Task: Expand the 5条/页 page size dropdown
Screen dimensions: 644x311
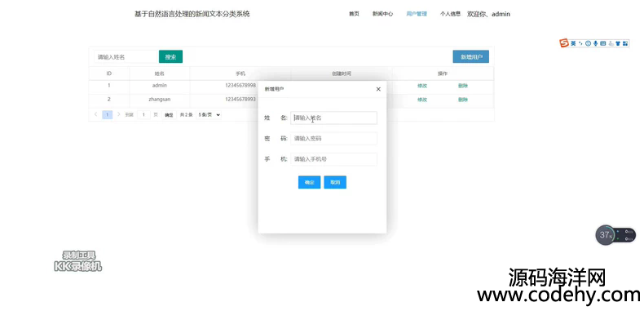Action: coord(209,115)
